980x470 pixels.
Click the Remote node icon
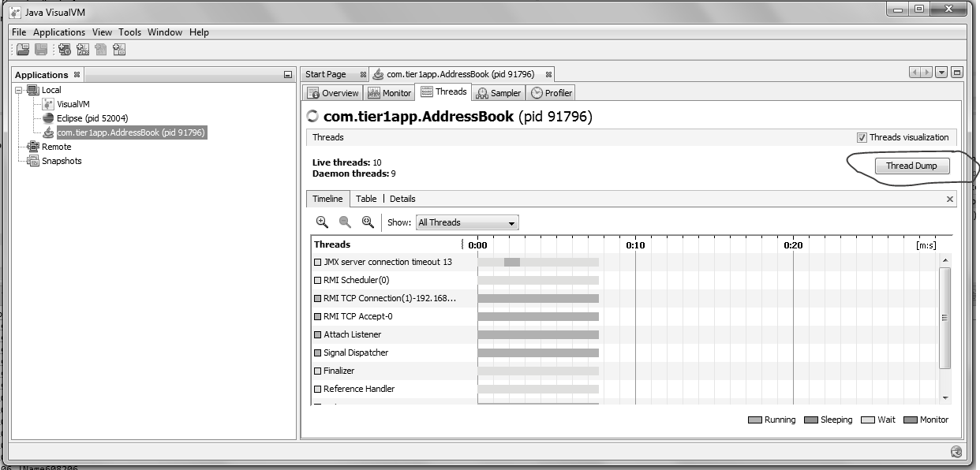[x=32, y=147]
